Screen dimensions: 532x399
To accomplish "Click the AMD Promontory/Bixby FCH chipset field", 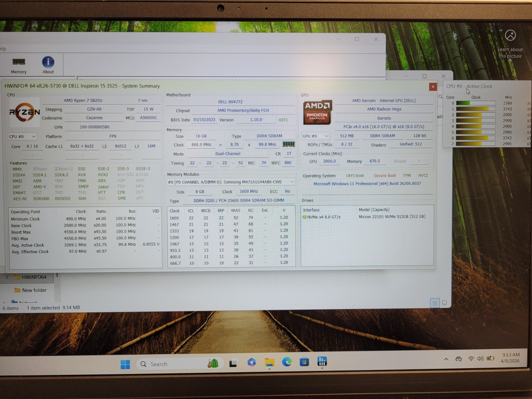I will (243, 110).
